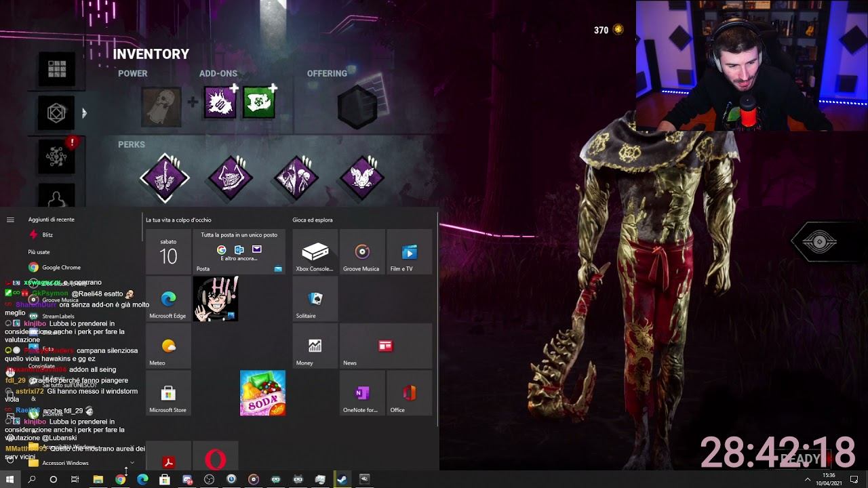Click the READY button
This screenshot has height=488, width=868.
[800, 459]
